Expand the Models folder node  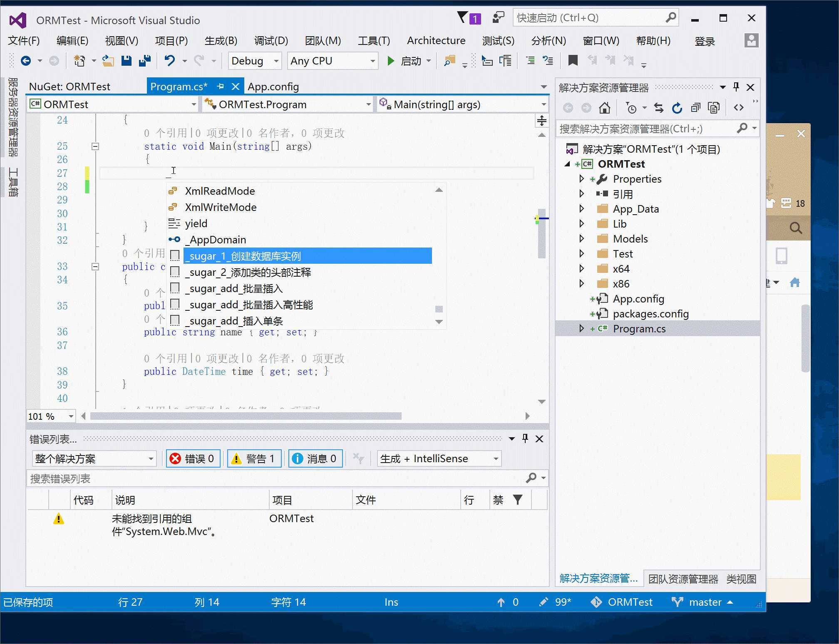pyautogui.click(x=581, y=239)
